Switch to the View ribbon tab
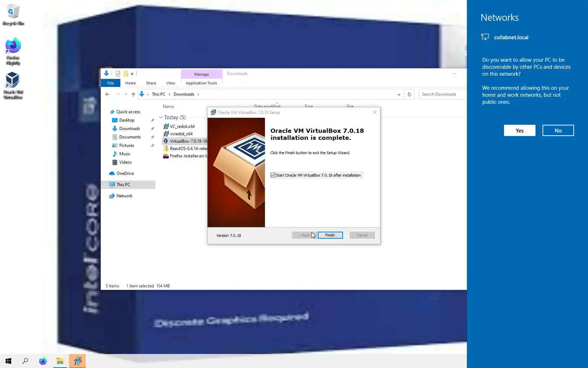Screen dimensions: 588x368 170,83
